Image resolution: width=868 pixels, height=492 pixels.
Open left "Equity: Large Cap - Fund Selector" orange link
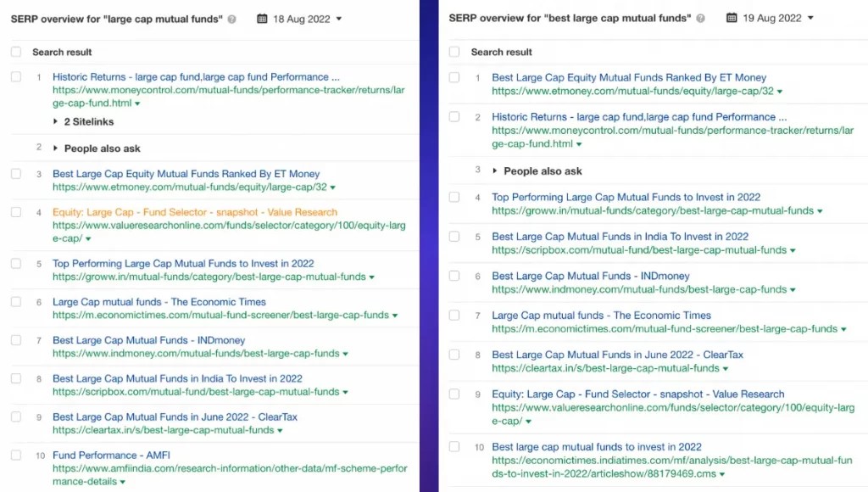[195, 212]
